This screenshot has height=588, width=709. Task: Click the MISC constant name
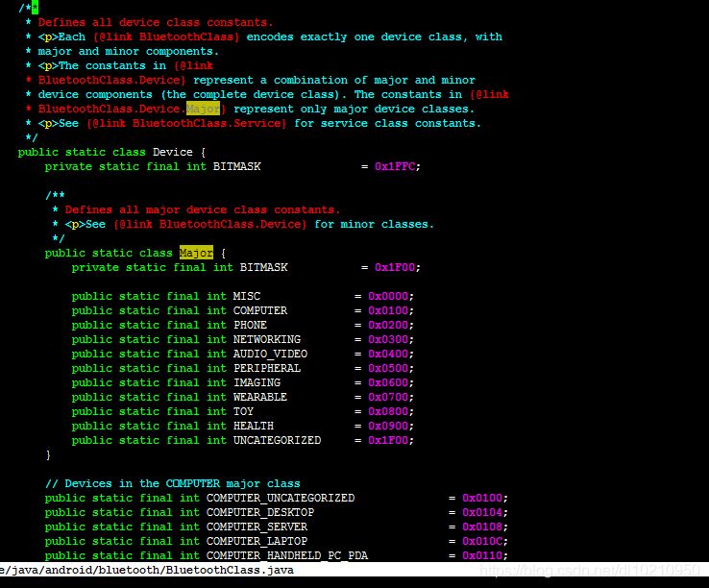click(247, 296)
